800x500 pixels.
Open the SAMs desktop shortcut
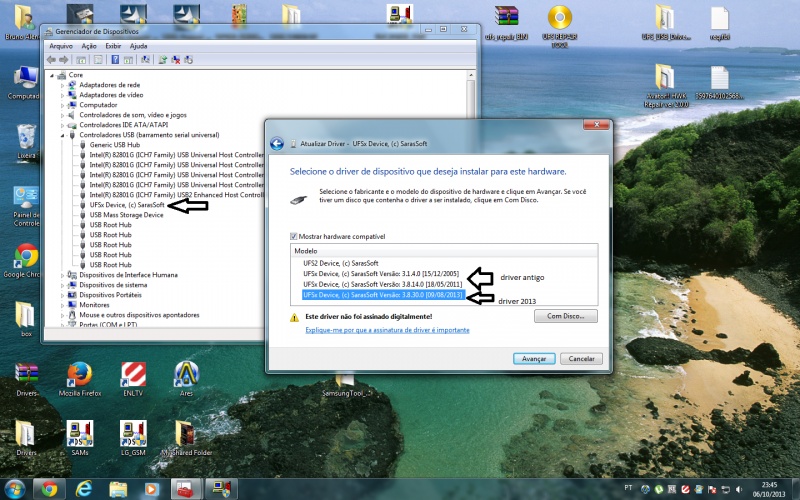80,438
